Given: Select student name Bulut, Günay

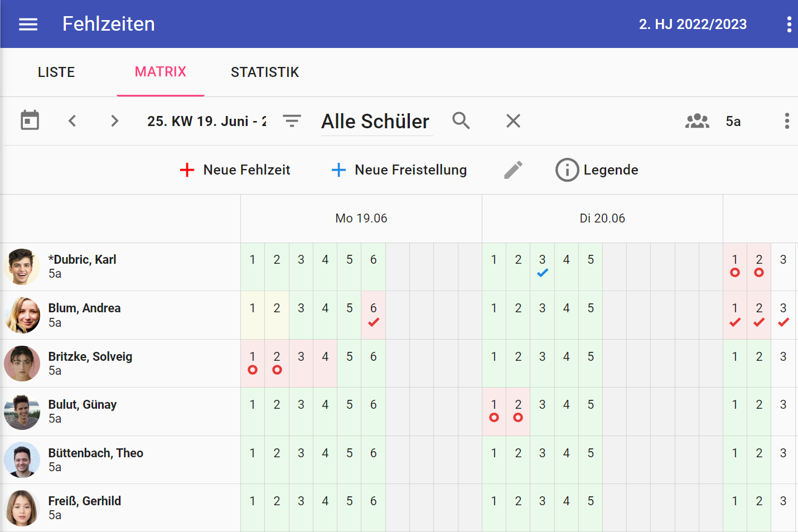Looking at the screenshot, I should click(83, 404).
